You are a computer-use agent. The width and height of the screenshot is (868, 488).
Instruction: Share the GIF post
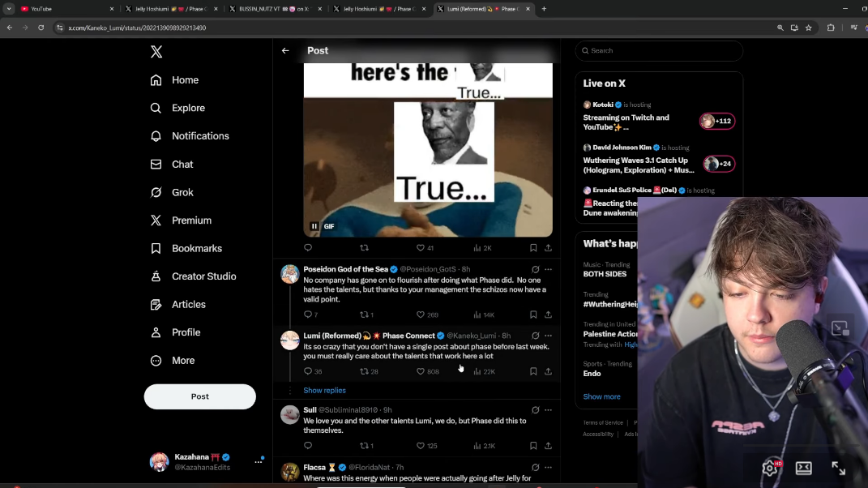click(x=548, y=247)
